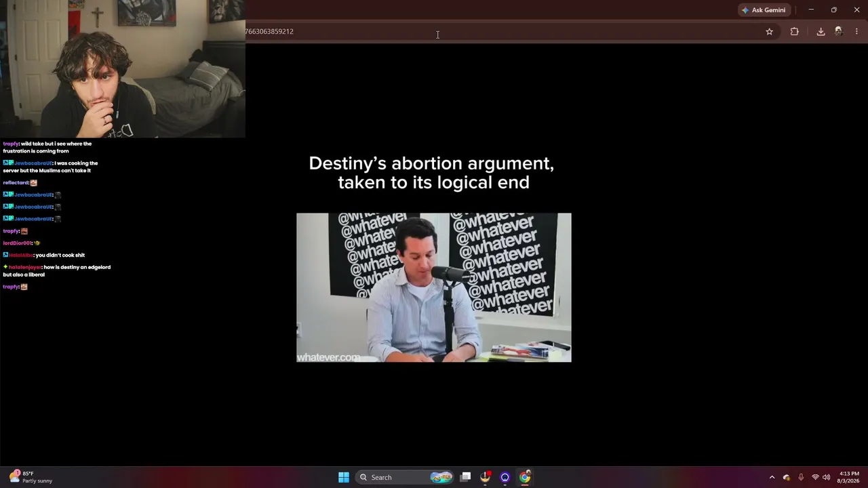Image resolution: width=868 pixels, height=488 pixels.
Task: Click the microphone icon in the system tray
Action: click(x=801, y=477)
